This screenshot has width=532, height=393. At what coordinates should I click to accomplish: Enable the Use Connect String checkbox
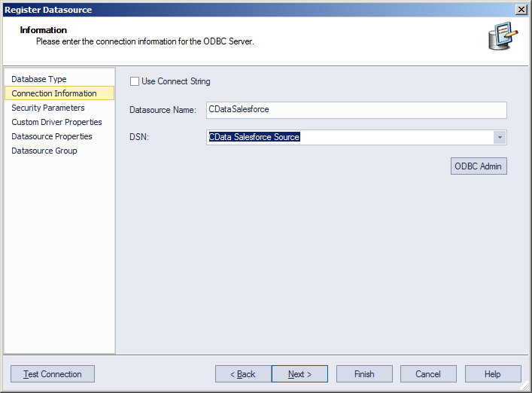pyautogui.click(x=135, y=81)
